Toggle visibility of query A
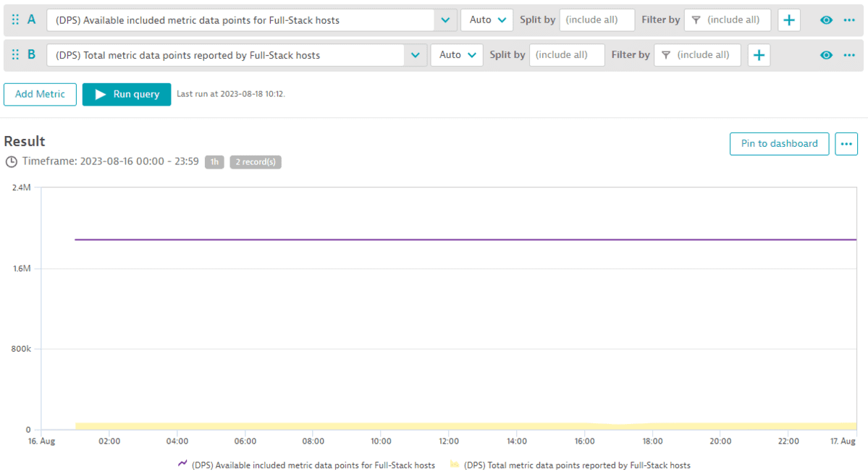The width and height of the screenshot is (868, 474). pos(826,20)
